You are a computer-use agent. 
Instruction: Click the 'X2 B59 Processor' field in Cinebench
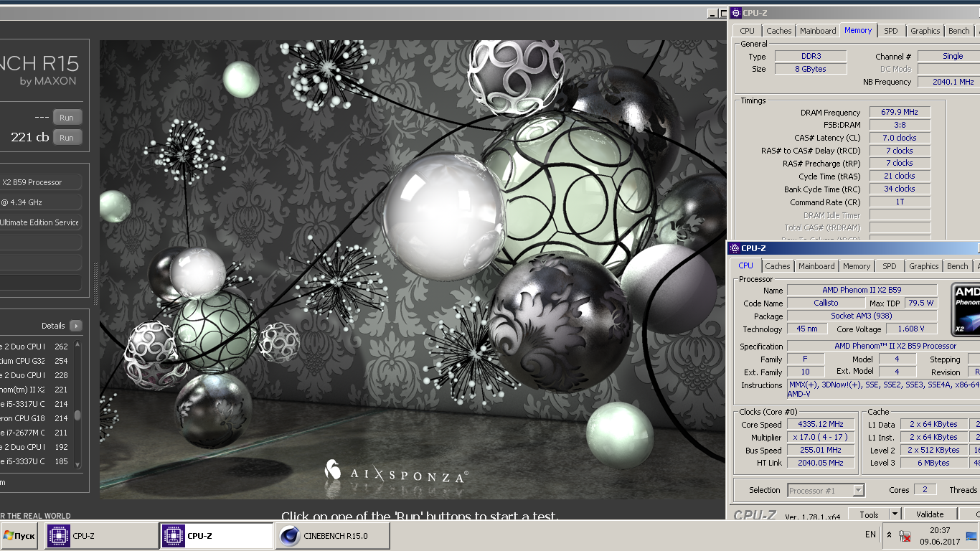[x=41, y=182]
